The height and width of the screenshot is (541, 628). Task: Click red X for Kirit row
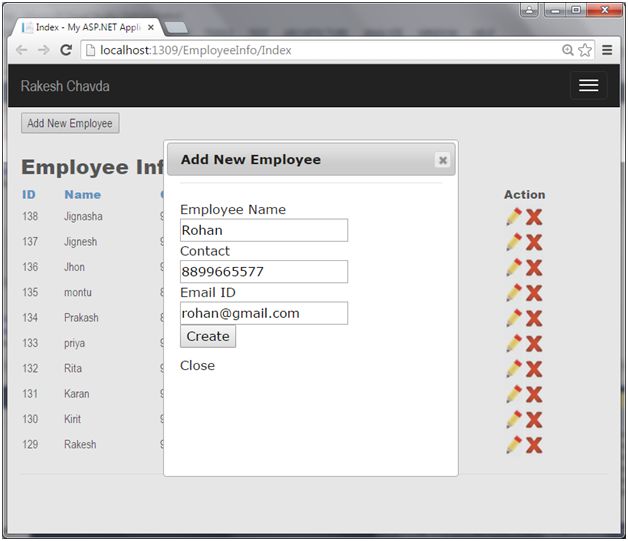point(534,420)
